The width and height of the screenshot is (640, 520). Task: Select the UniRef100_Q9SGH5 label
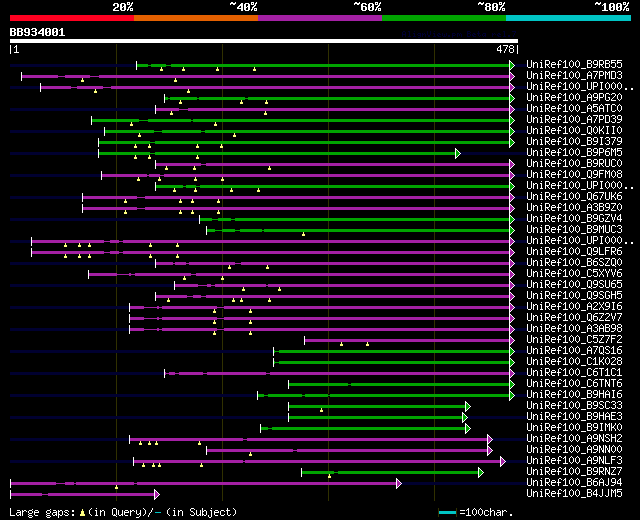[574, 296]
